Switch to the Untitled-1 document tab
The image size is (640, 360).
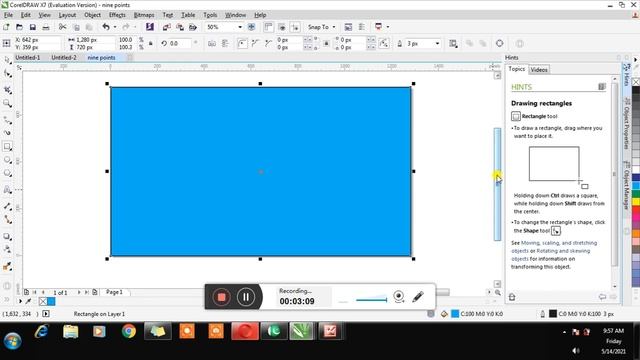pos(28,58)
